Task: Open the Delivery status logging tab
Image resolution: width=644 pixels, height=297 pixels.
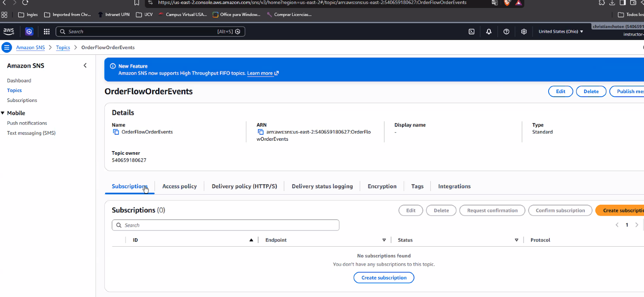Action: 322,186
